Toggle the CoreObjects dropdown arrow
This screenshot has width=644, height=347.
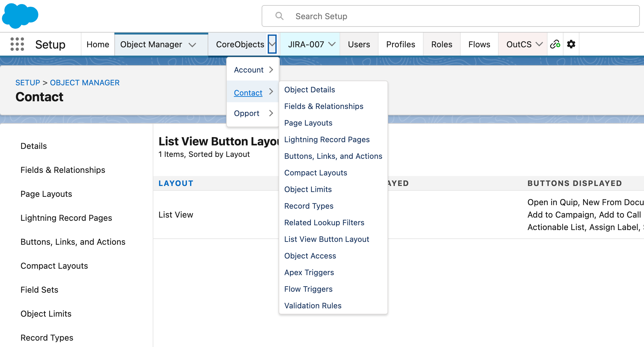272,44
